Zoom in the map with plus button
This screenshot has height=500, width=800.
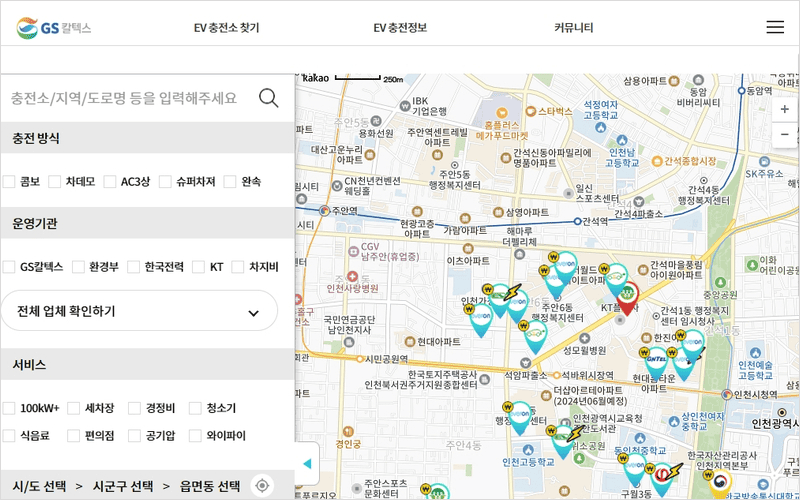[x=784, y=109]
